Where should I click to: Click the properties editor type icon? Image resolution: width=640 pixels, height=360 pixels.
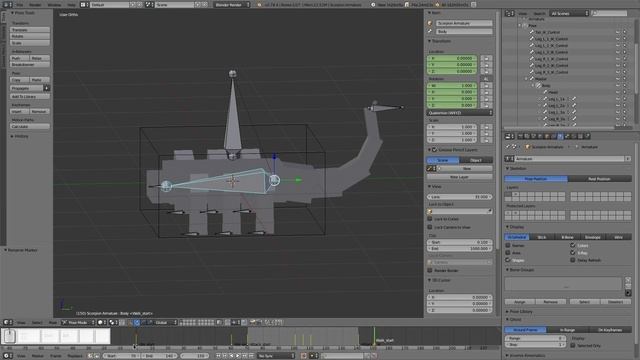tap(509, 136)
